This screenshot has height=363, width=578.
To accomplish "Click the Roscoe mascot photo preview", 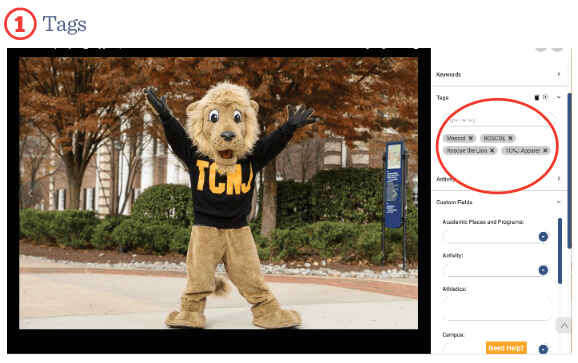I will (x=219, y=193).
